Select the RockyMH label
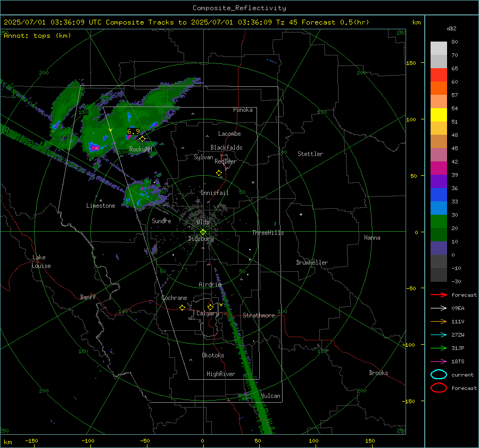 coord(141,149)
